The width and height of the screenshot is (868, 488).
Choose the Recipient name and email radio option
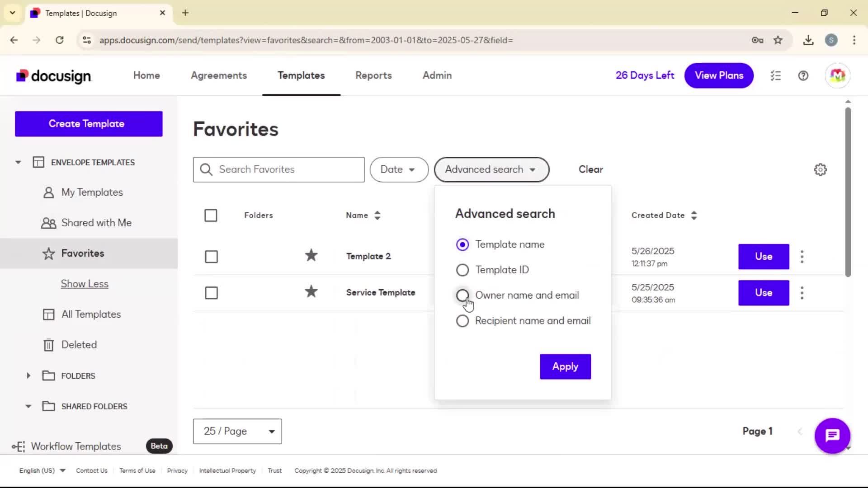pos(462,321)
